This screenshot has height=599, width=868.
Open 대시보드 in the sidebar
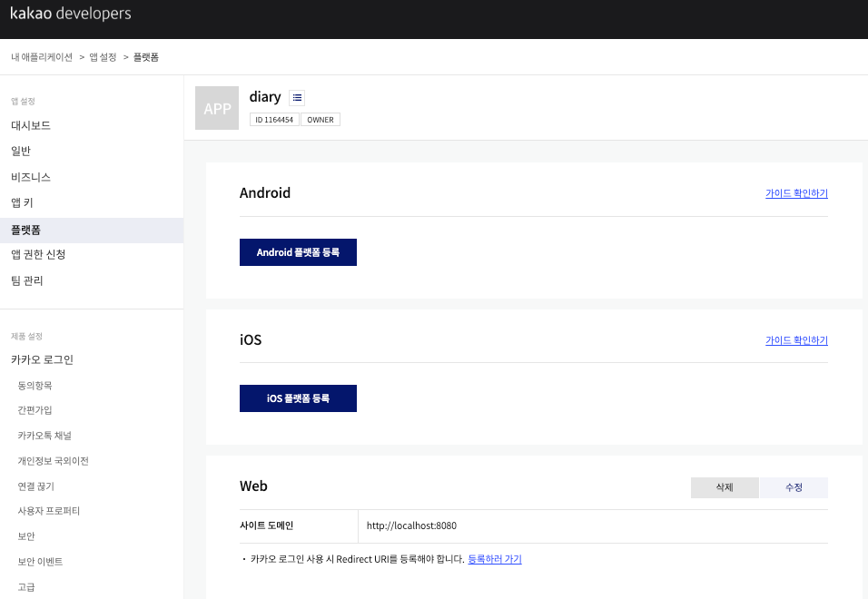point(31,125)
